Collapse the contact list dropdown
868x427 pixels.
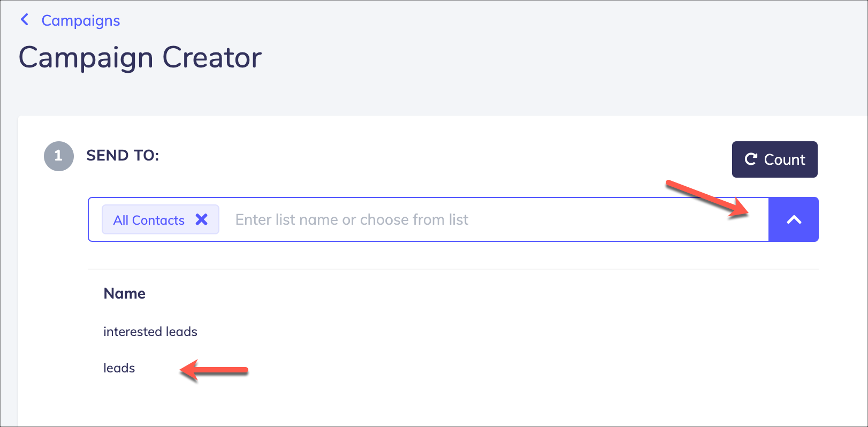coord(794,219)
